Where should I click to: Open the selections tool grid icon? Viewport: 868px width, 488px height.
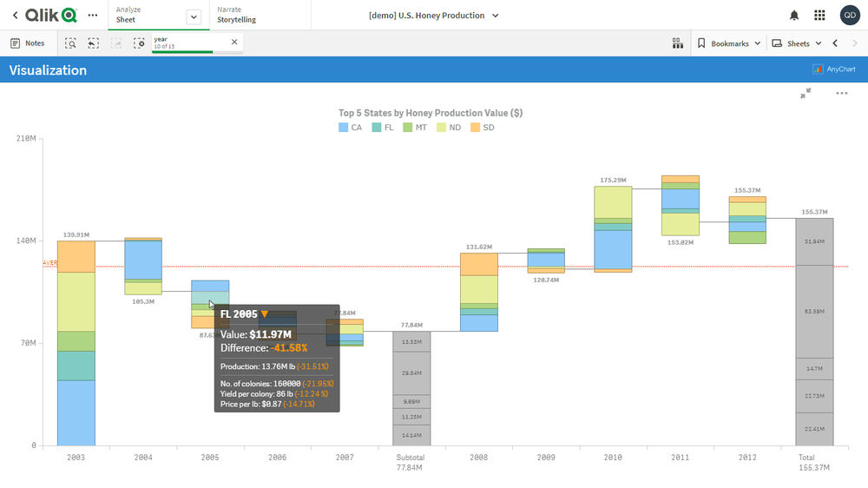678,43
